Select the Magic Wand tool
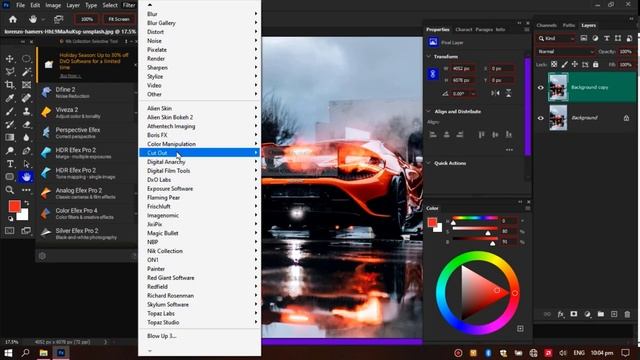640x360 pixels. click(26, 72)
